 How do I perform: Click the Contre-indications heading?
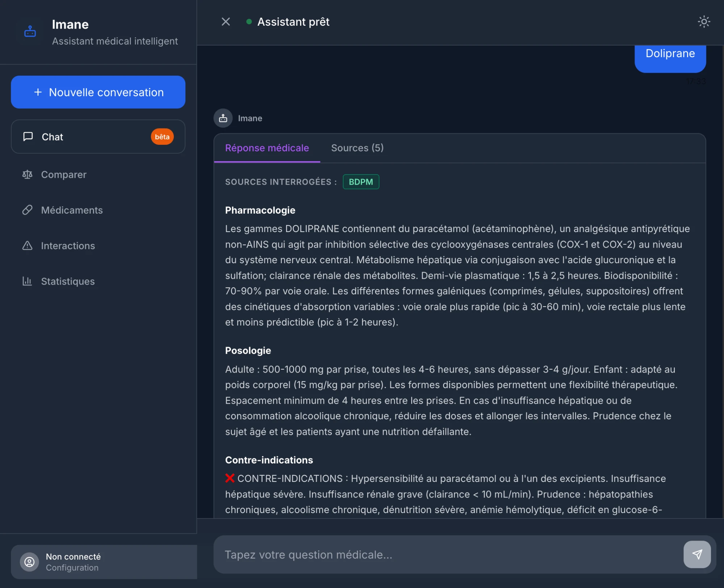[269, 460]
